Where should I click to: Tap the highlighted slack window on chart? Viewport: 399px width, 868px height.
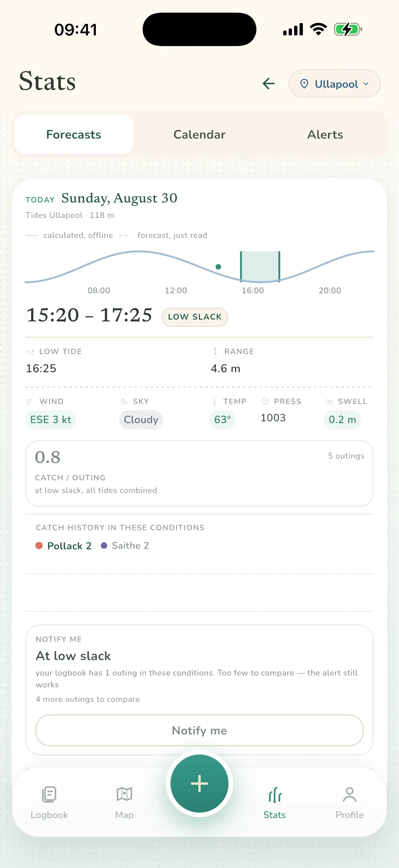pyautogui.click(x=260, y=267)
